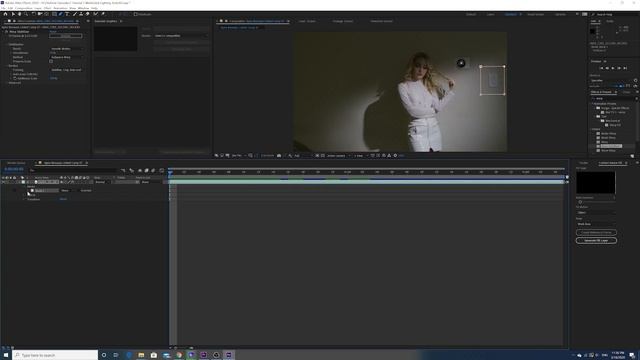Select the Clone Stamp tool
The height and width of the screenshot is (360, 640).
[x=81, y=14]
